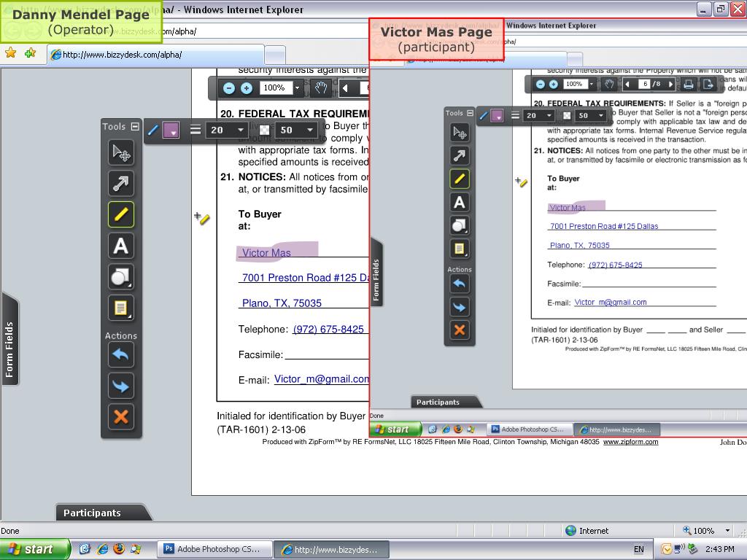Zoom out the document in participant window
This screenshot has height=560, width=747.
pos(541,85)
